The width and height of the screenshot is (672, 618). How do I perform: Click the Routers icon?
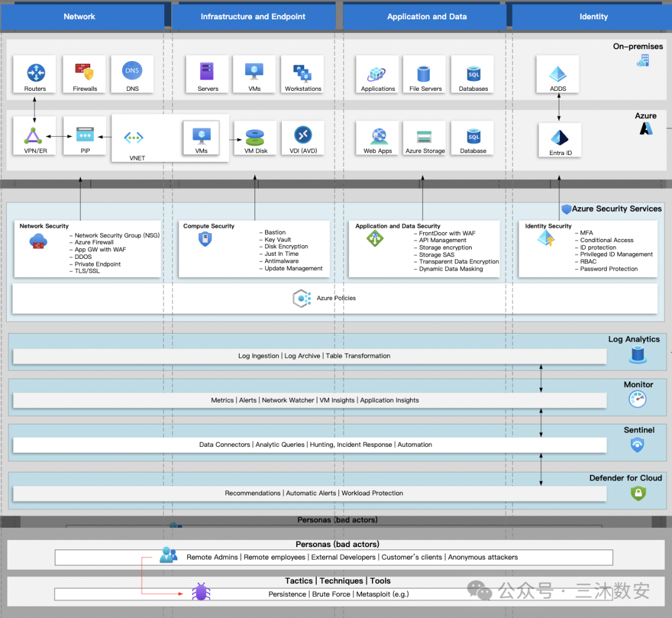36,72
